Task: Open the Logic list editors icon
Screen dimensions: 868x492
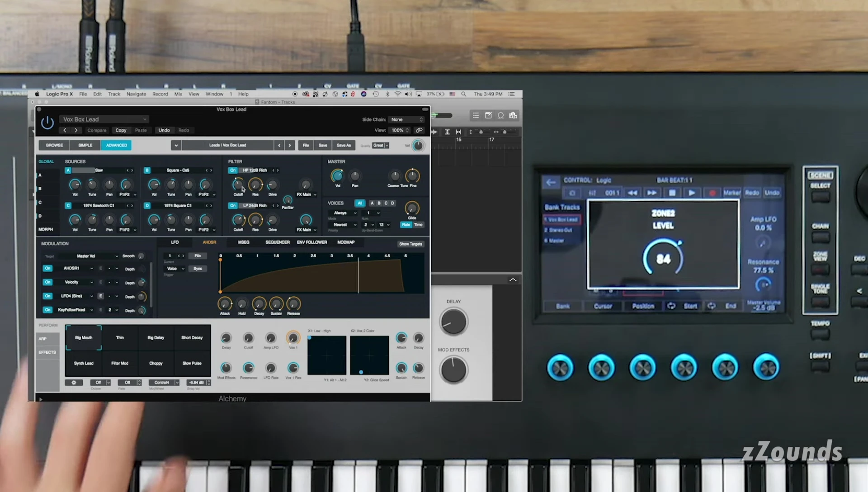Action: (476, 116)
